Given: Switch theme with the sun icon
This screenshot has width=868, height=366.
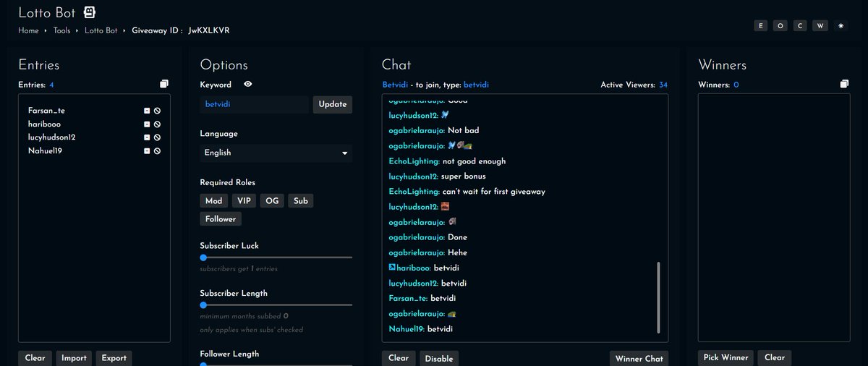Looking at the screenshot, I should click(841, 26).
